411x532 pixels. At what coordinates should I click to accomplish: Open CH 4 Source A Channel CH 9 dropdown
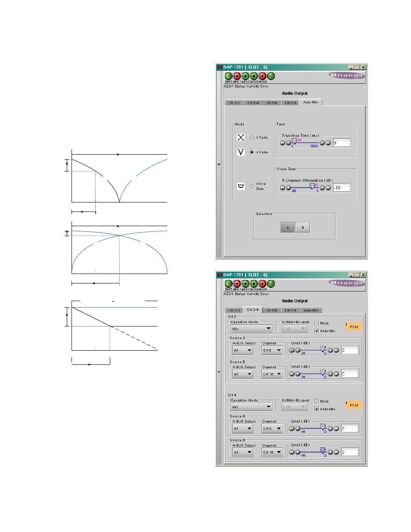(x=272, y=429)
